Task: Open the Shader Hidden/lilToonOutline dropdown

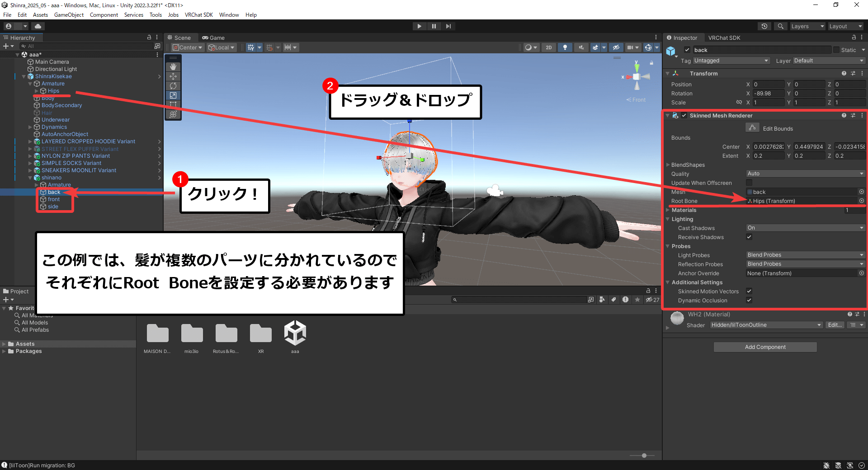Action: tap(766, 325)
